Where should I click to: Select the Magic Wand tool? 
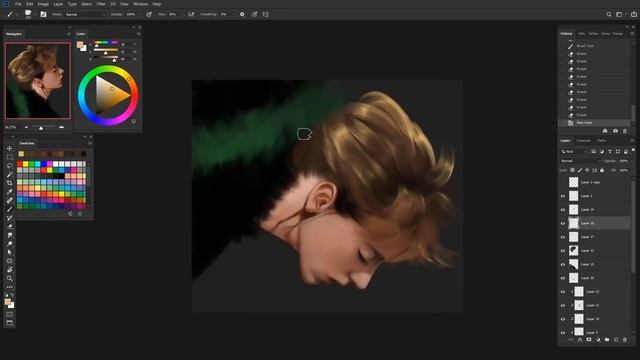9,174
